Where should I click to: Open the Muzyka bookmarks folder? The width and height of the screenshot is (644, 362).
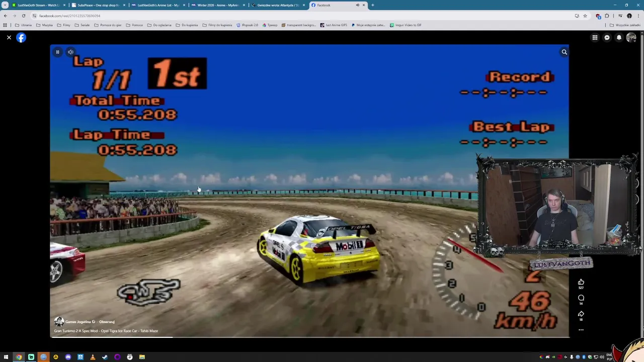click(45, 25)
